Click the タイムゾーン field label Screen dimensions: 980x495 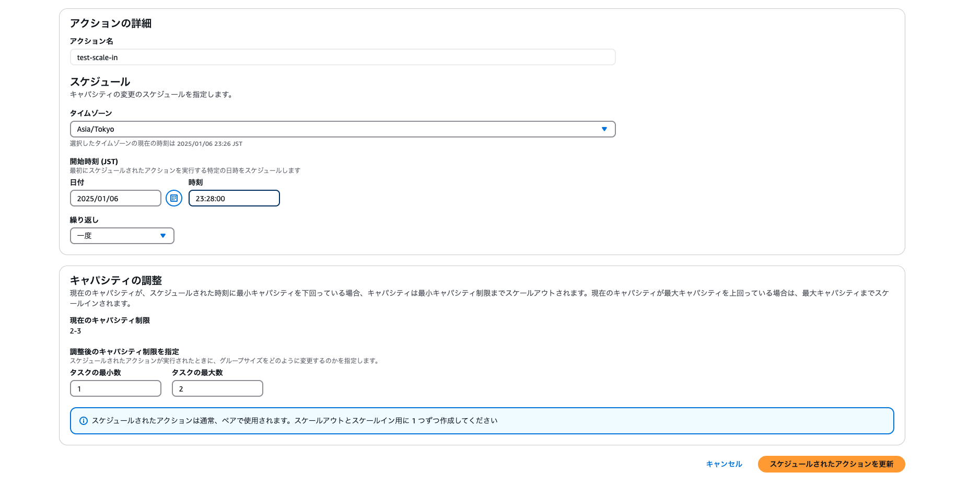[x=91, y=113]
